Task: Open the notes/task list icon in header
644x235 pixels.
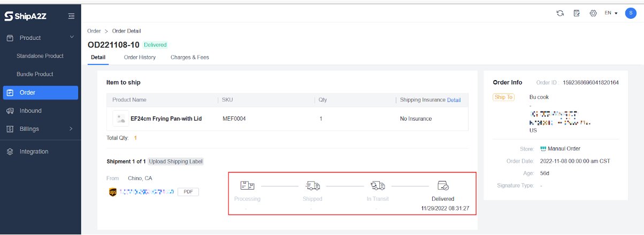Action: coord(577,13)
